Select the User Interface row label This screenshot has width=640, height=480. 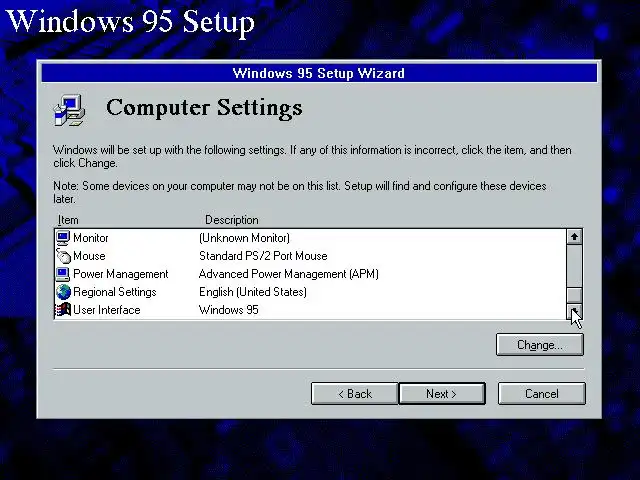tap(107, 310)
